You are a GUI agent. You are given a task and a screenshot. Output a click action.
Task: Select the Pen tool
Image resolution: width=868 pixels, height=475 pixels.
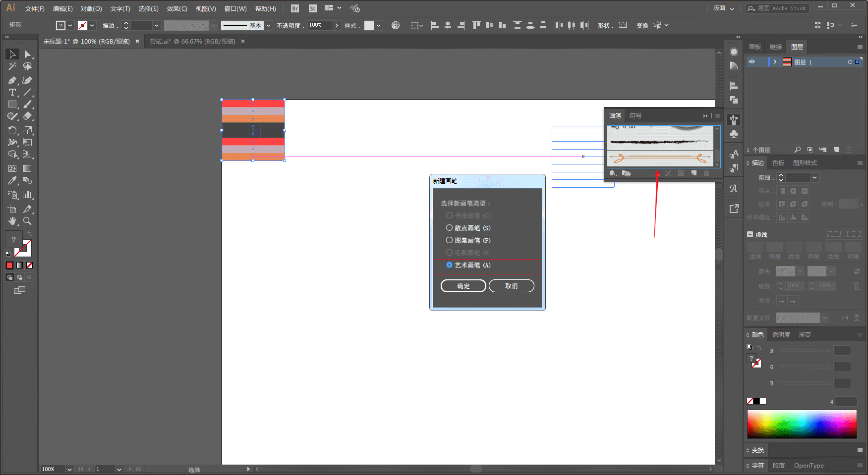12,80
